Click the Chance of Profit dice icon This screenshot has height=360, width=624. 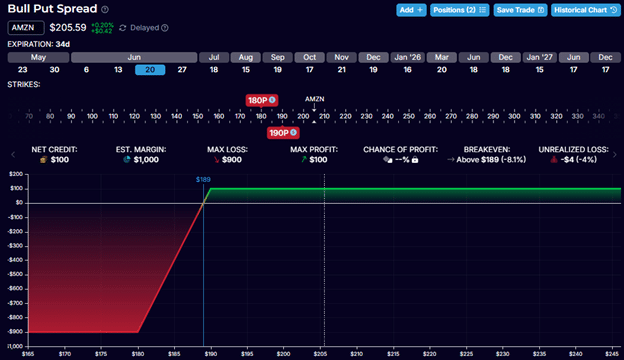[388, 160]
